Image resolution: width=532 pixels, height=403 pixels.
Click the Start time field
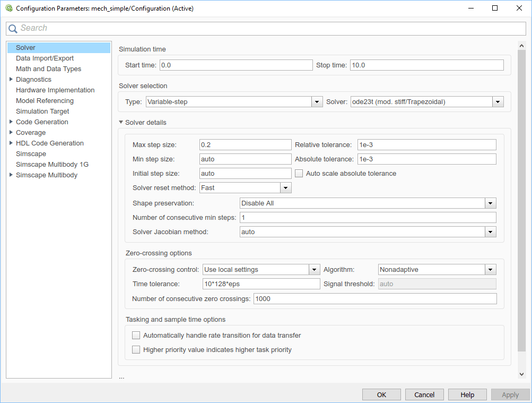tap(236, 65)
